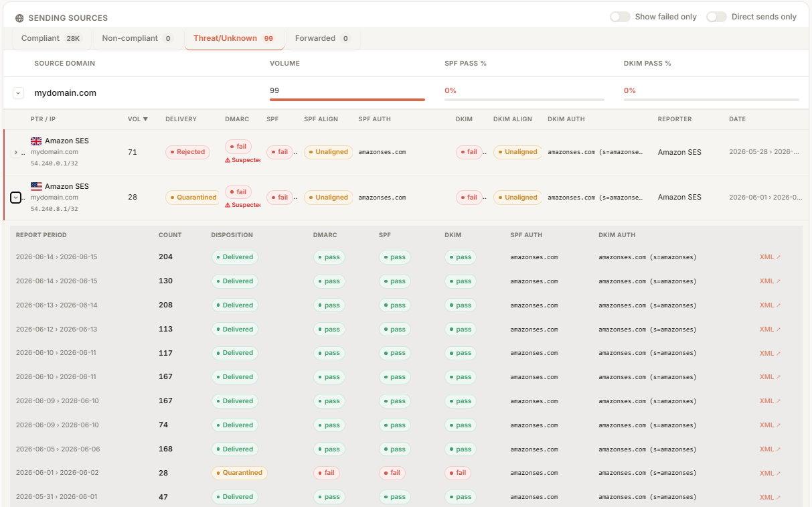Screen dimensions: 812x507
Task: Click the SENDING SOURCES heading
Action: pos(68,18)
